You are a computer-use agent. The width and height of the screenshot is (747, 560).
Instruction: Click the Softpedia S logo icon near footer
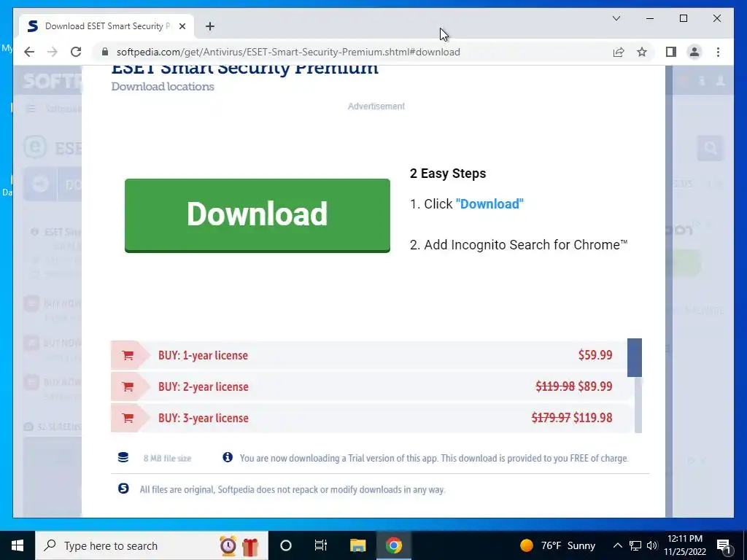click(123, 489)
